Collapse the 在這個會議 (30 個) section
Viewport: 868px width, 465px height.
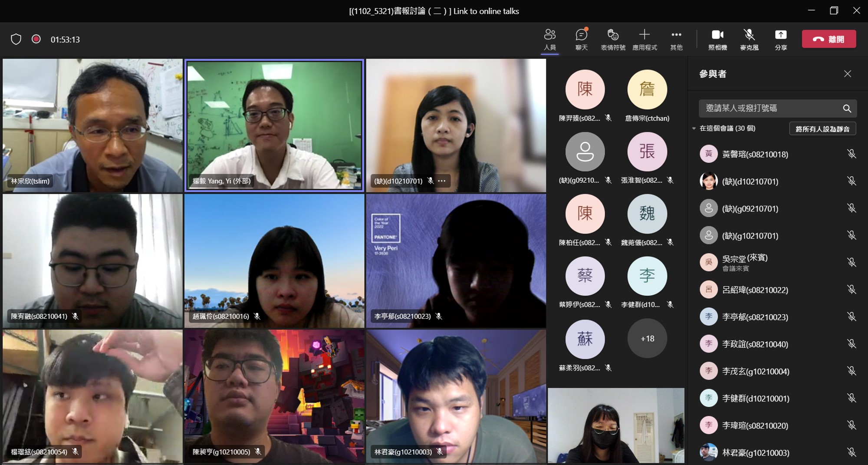[694, 129]
